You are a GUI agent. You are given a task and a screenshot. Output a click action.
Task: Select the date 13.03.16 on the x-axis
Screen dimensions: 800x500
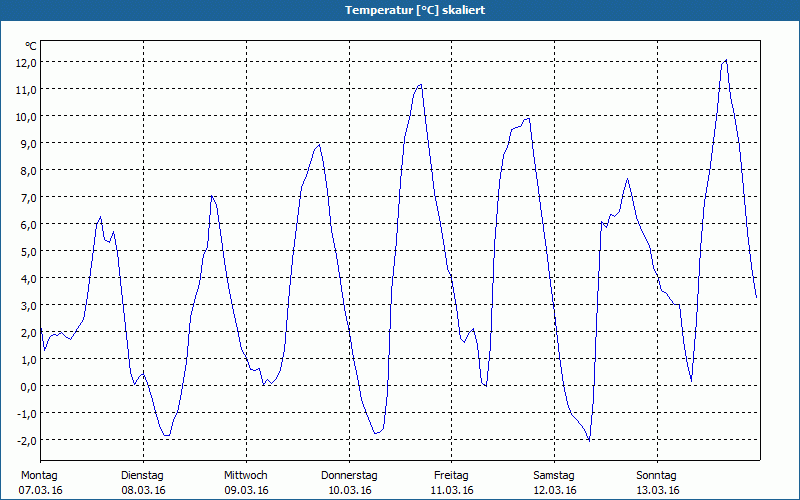tap(658, 490)
